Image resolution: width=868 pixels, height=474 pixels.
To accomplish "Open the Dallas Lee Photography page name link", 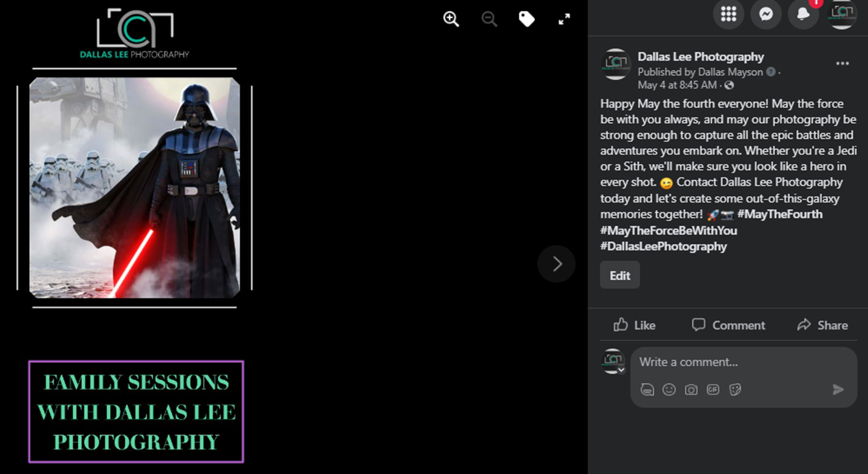I will (700, 57).
